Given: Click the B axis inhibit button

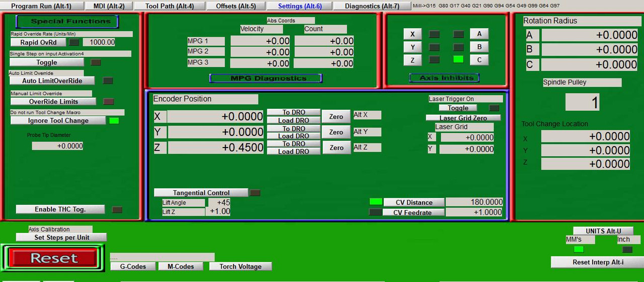Looking at the screenshot, I should (x=479, y=47).
